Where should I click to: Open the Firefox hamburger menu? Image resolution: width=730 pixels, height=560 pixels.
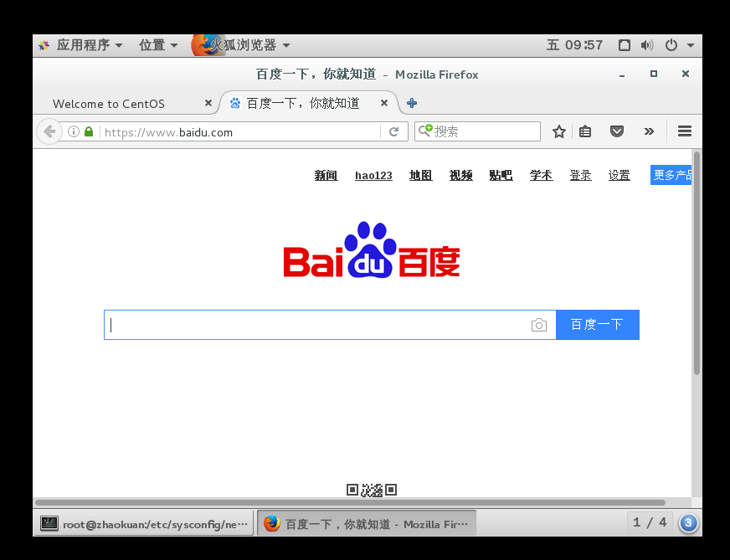pos(685,131)
